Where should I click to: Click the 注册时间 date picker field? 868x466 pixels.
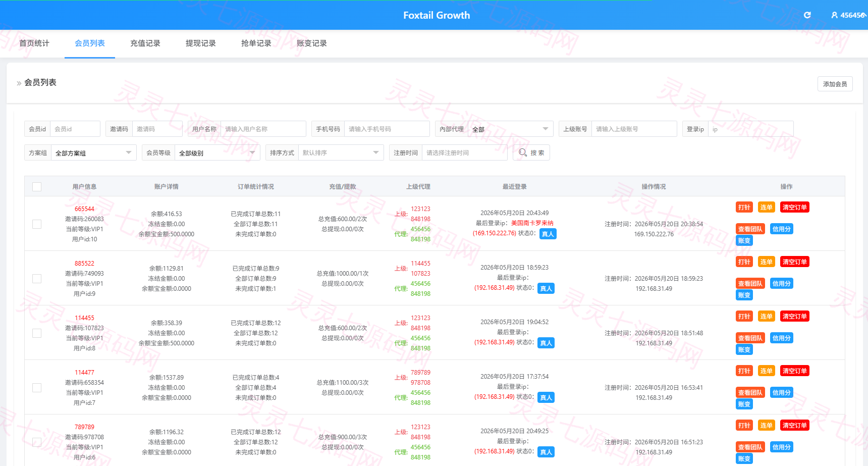tap(464, 152)
